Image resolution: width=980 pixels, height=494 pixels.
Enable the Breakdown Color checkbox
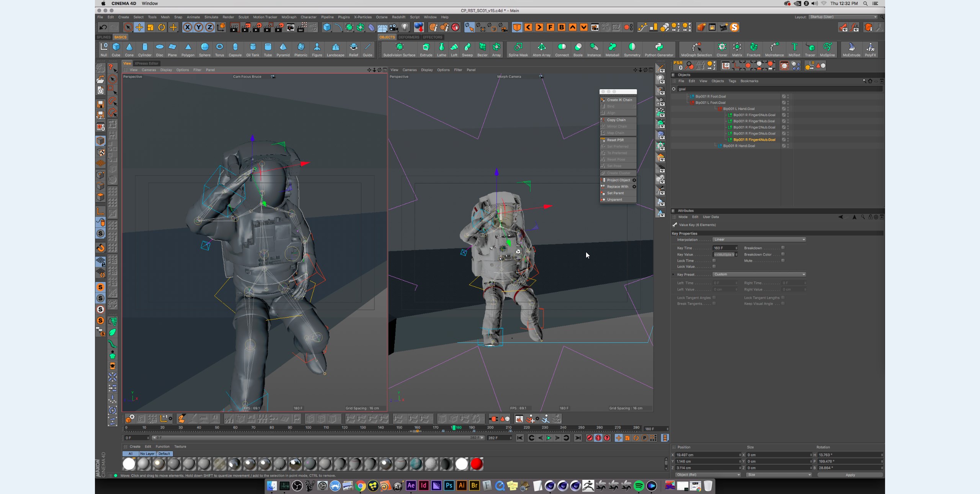[x=783, y=254]
